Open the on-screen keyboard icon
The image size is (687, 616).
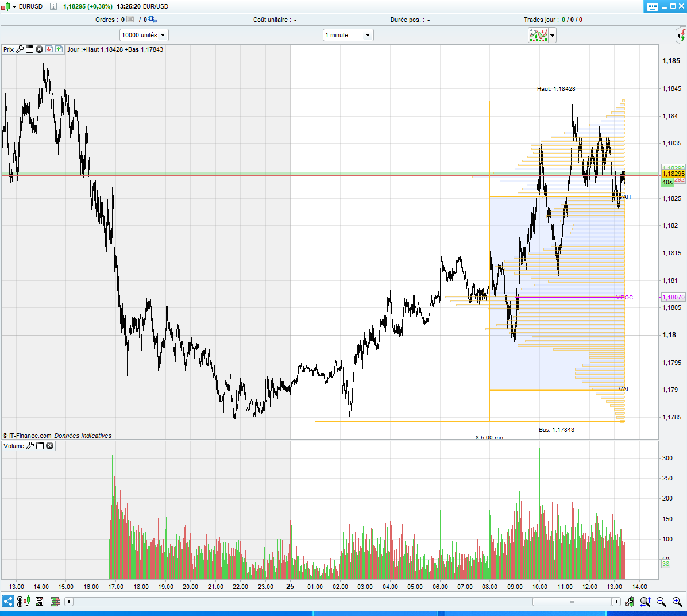click(x=652, y=6)
